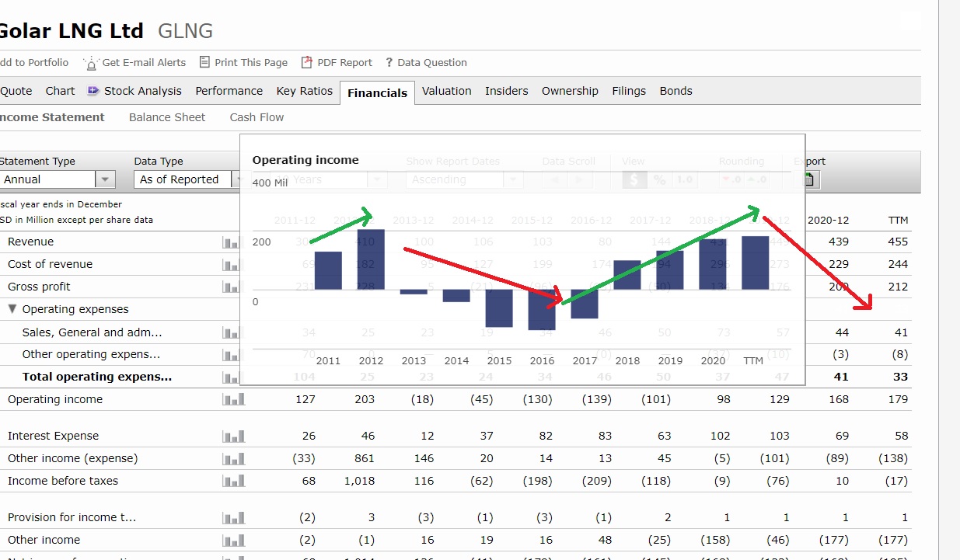
Task: Go to the Filings tab
Action: (x=629, y=91)
